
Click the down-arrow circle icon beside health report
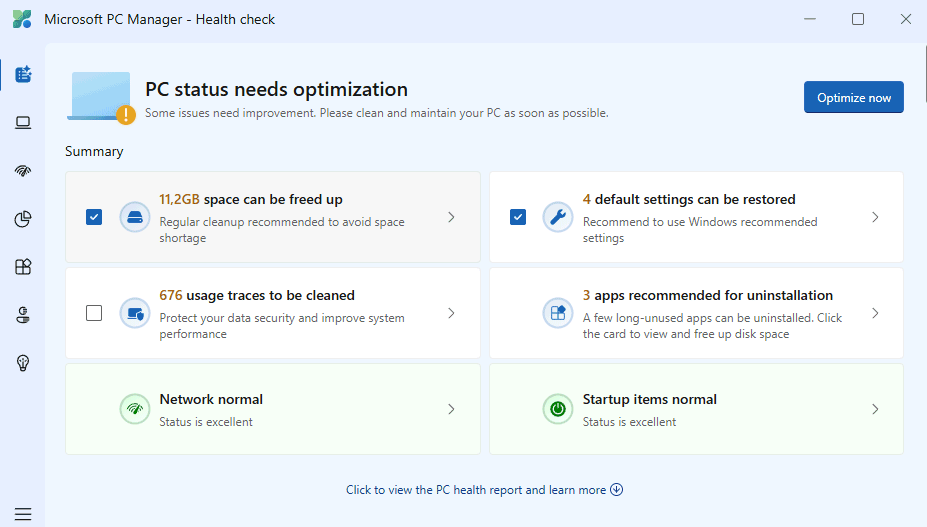pos(617,490)
